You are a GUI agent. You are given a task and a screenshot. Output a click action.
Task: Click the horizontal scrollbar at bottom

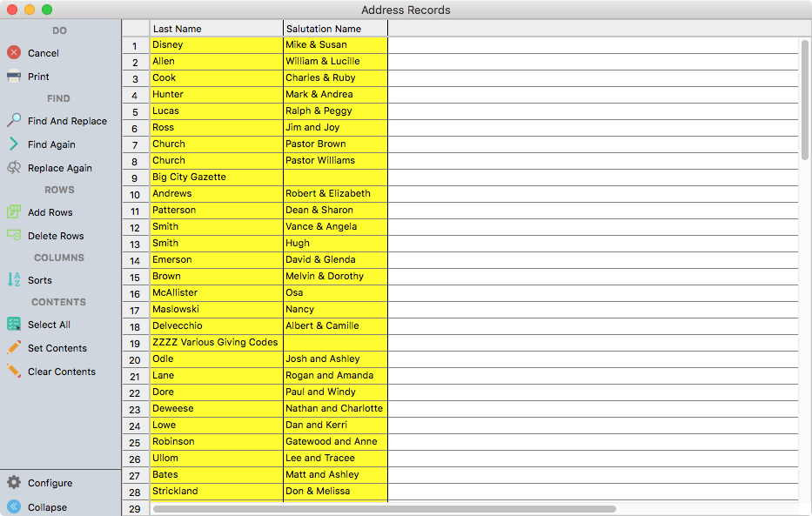click(x=384, y=509)
